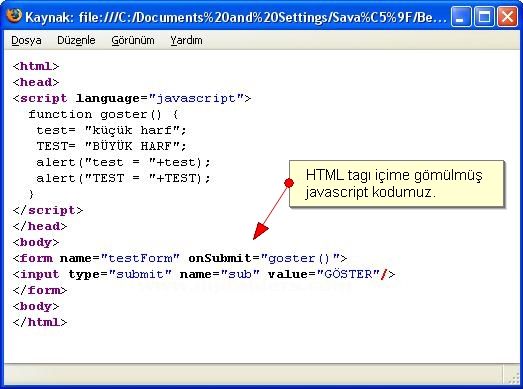Open the Düzenle menu
523x389 pixels.
coord(76,40)
